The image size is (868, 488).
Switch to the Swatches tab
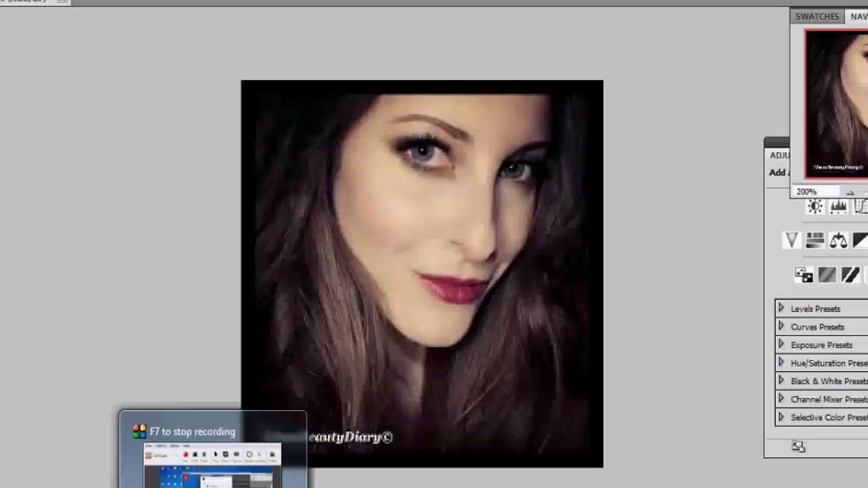817,16
